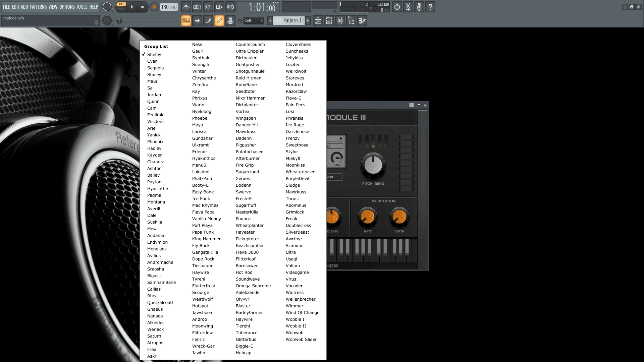Choose the GangstaKilla preset
644x362 pixels.
pos(205,252)
